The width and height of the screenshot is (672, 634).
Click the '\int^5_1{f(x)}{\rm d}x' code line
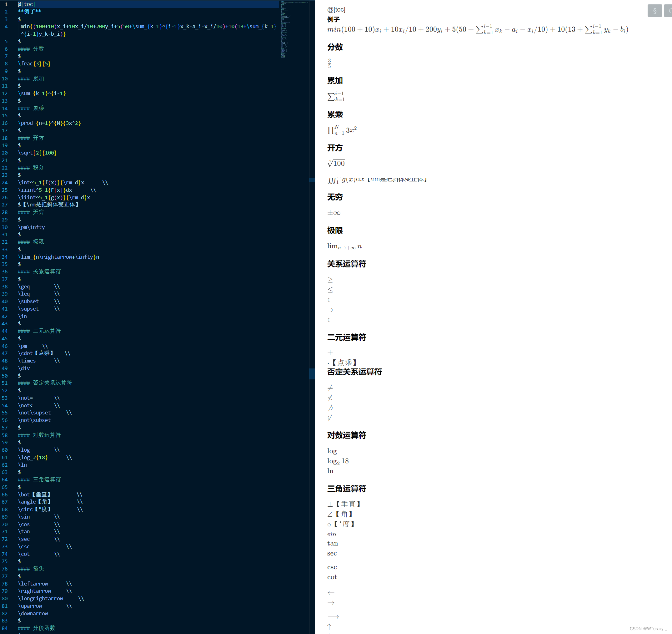(x=51, y=183)
